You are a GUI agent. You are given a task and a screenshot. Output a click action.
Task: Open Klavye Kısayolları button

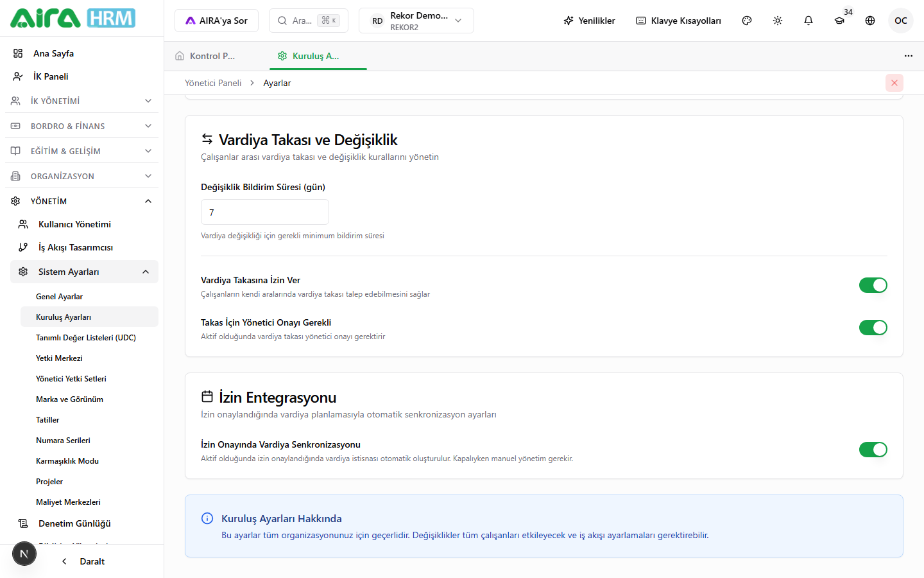(x=679, y=21)
